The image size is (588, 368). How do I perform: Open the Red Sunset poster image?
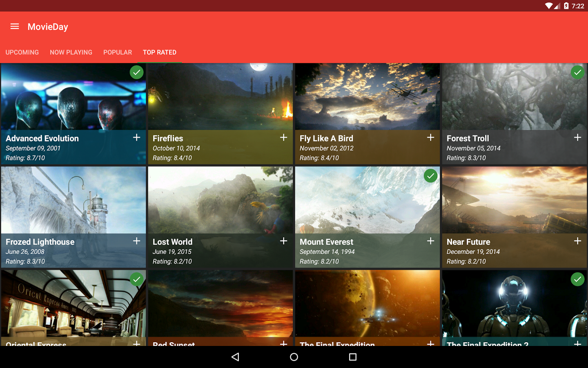pyautogui.click(x=220, y=303)
